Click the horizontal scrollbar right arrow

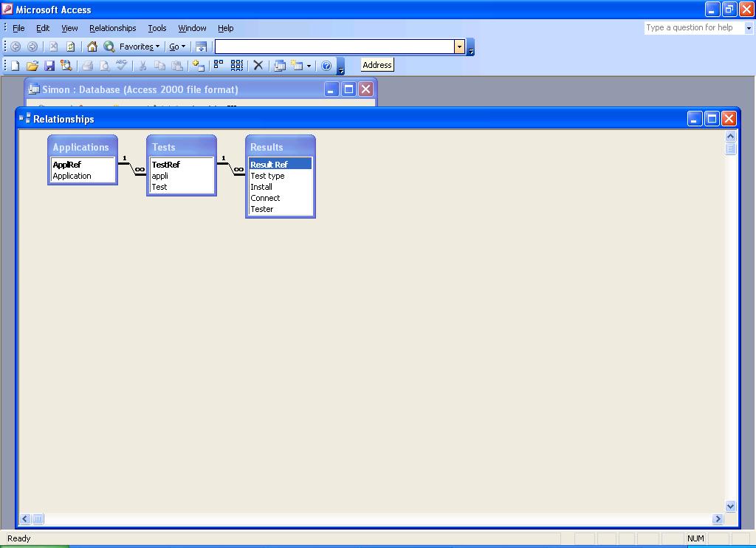(x=718, y=519)
